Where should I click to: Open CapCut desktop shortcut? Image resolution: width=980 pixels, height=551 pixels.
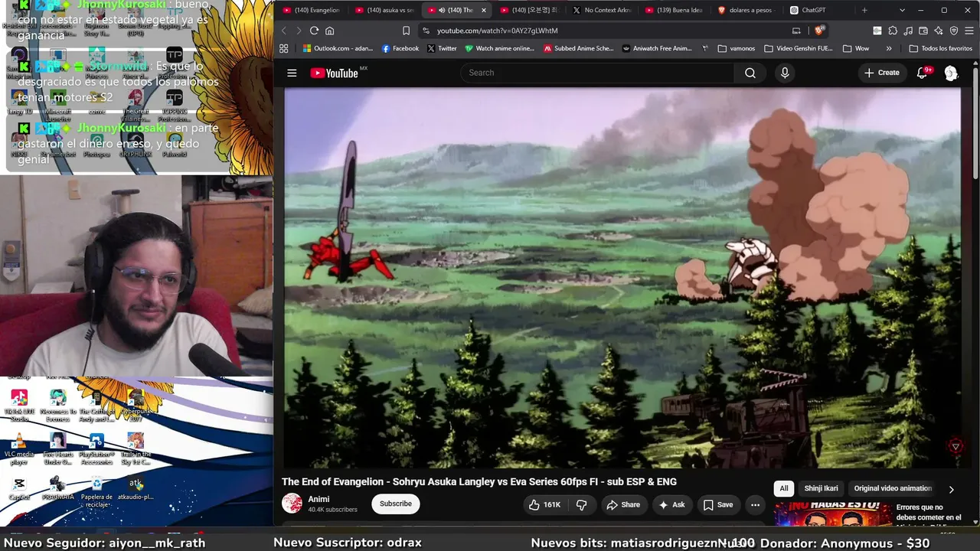pos(19,488)
